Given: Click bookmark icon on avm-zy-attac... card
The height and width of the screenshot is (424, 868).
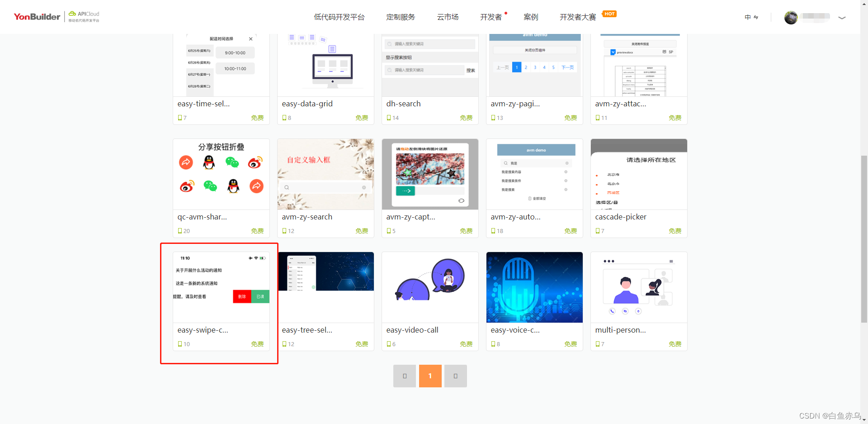Looking at the screenshot, I should click(597, 118).
